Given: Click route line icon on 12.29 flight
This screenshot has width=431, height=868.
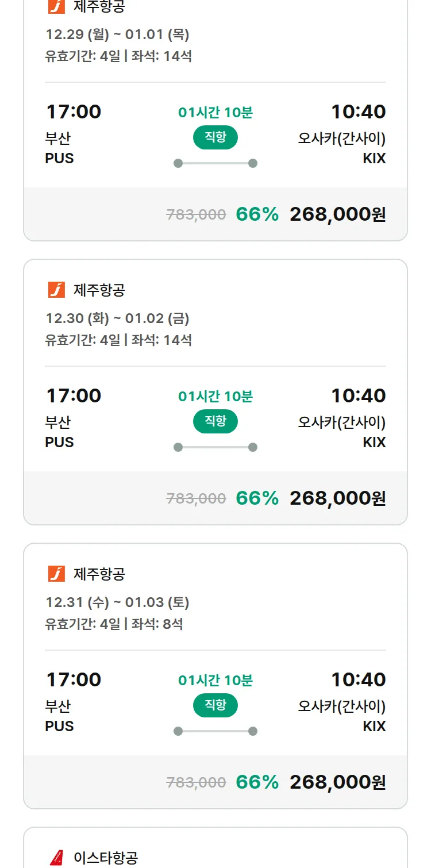Looking at the screenshot, I should click(215, 163).
